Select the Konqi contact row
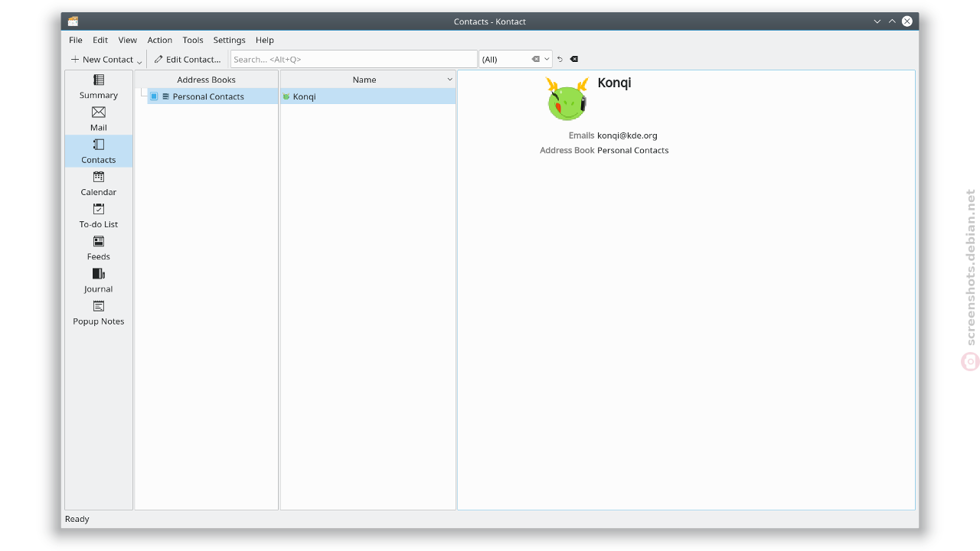 click(368, 96)
